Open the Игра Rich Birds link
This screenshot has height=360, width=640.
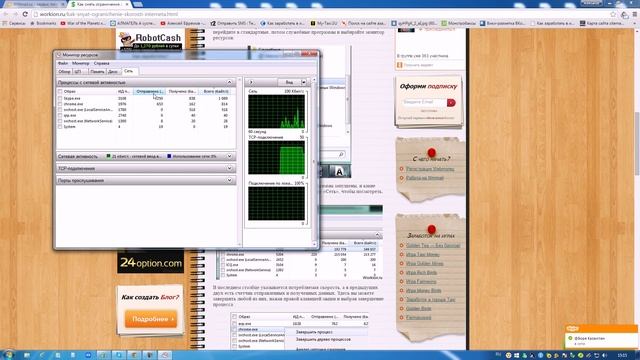(421, 272)
